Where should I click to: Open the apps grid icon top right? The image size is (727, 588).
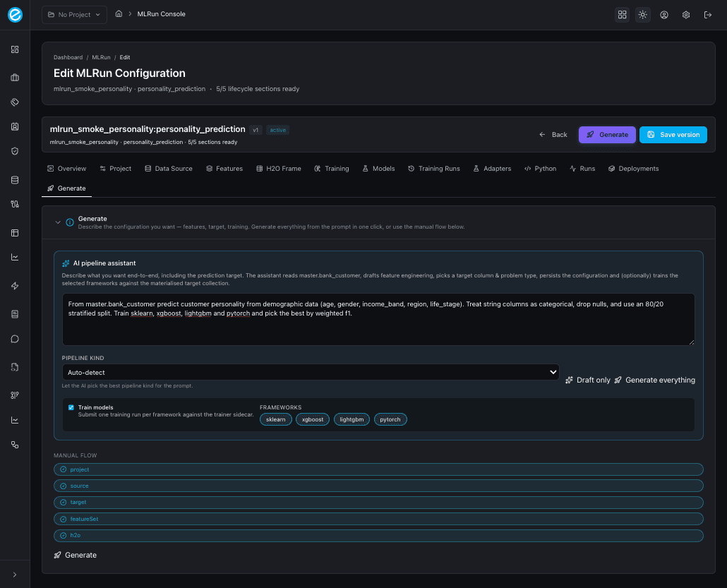pos(622,14)
